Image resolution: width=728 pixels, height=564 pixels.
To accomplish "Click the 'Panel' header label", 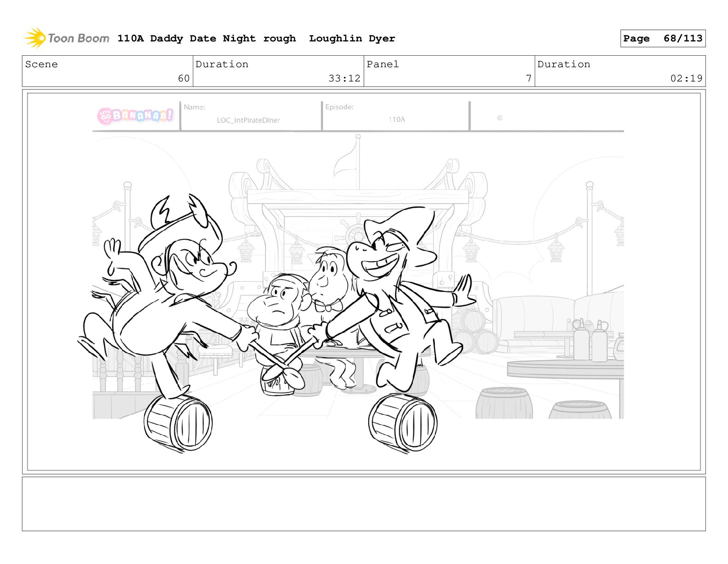I will coord(383,64).
